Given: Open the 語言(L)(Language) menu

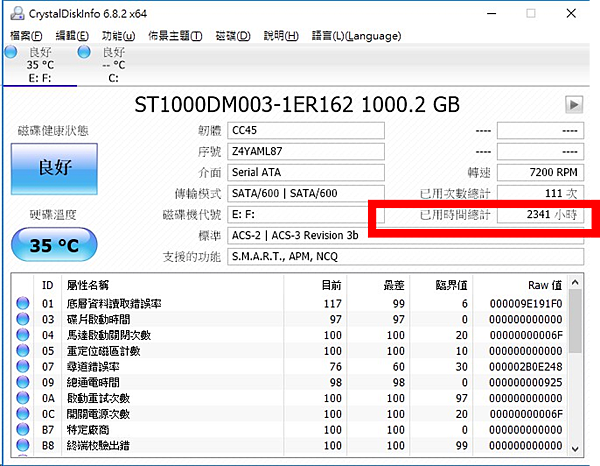Looking at the screenshot, I should [356, 36].
